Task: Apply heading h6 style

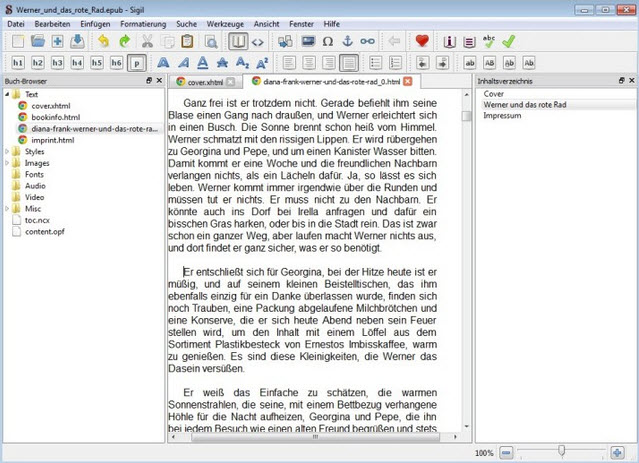Action: (x=116, y=63)
